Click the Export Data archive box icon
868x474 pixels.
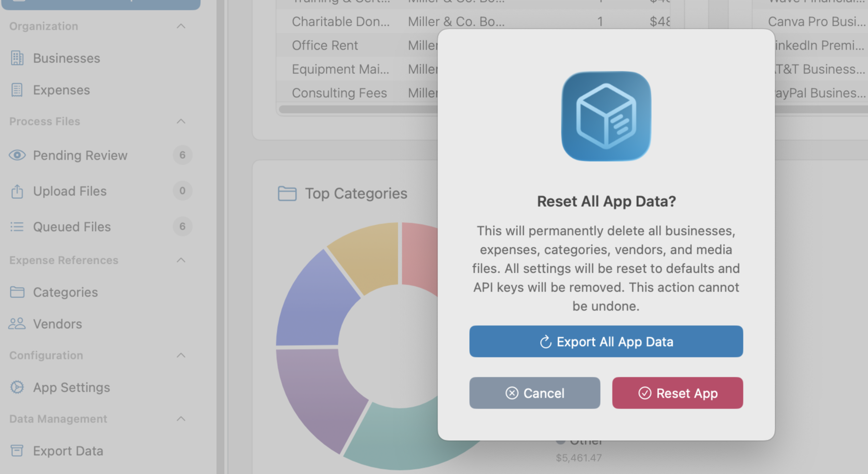click(17, 451)
